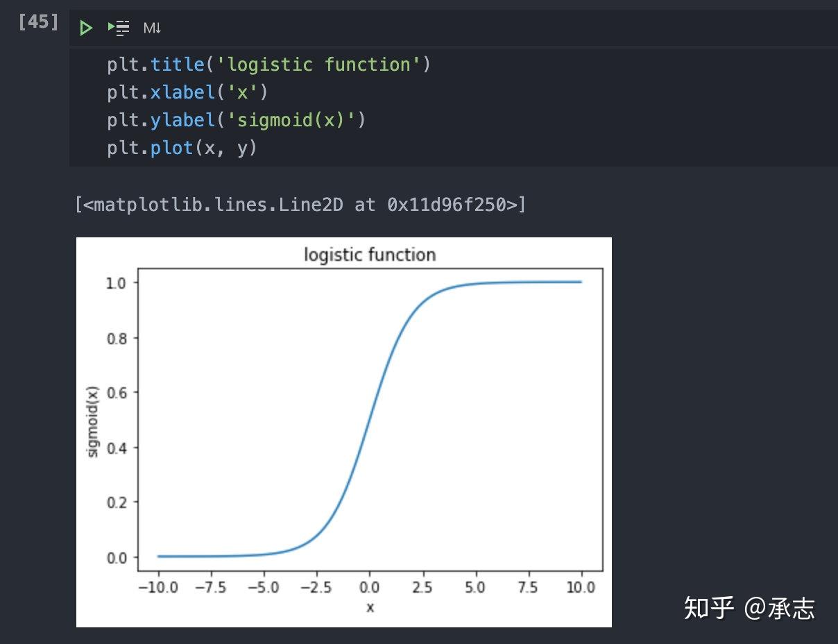Select the [45] execution count label
Image resolution: width=838 pixels, height=644 pixels.
38,22
